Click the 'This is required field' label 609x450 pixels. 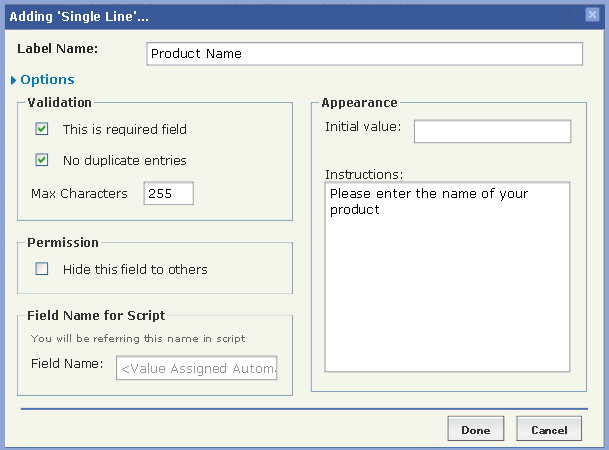point(124,129)
